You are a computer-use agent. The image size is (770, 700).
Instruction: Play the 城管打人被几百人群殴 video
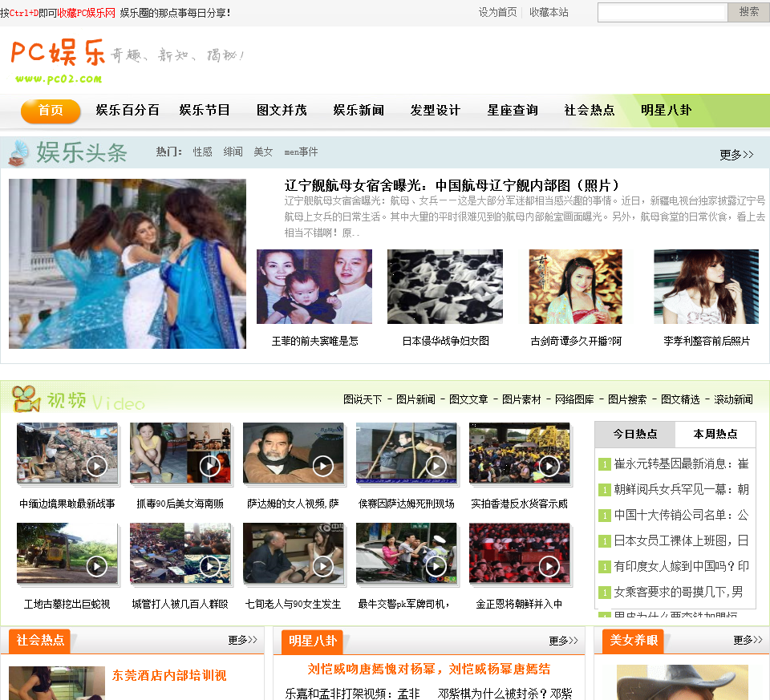(180, 553)
